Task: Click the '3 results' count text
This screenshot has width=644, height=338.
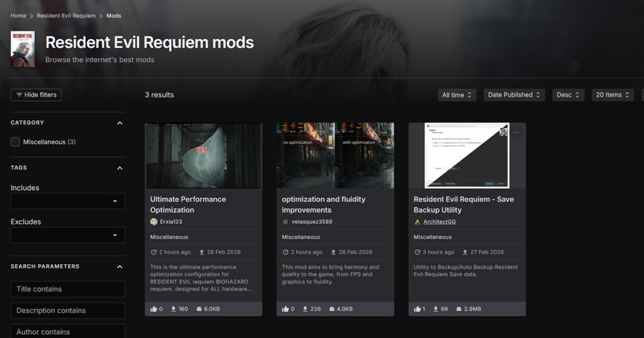Action: point(159,95)
